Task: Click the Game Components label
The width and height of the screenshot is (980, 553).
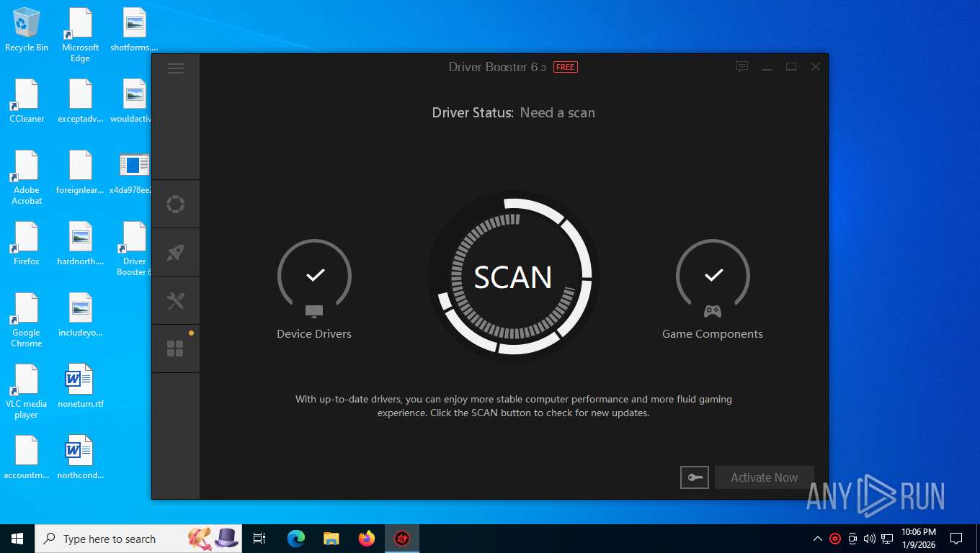Action: coord(713,334)
